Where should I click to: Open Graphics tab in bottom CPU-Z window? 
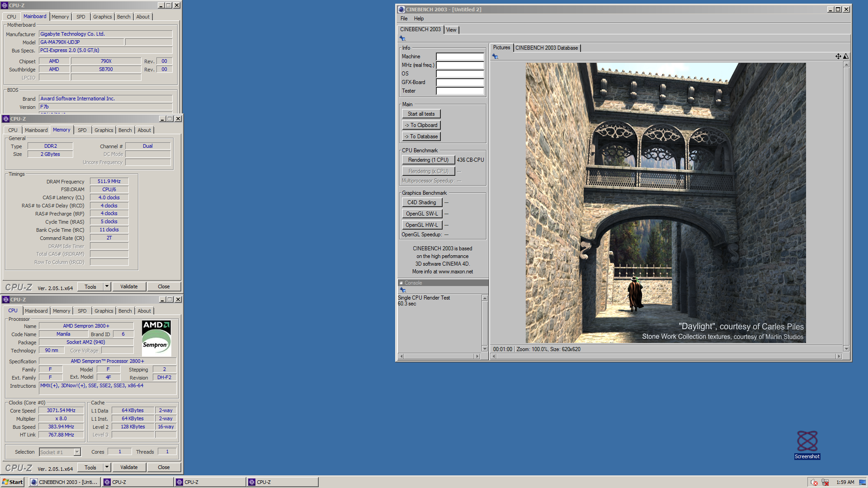pyautogui.click(x=104, y=311)
